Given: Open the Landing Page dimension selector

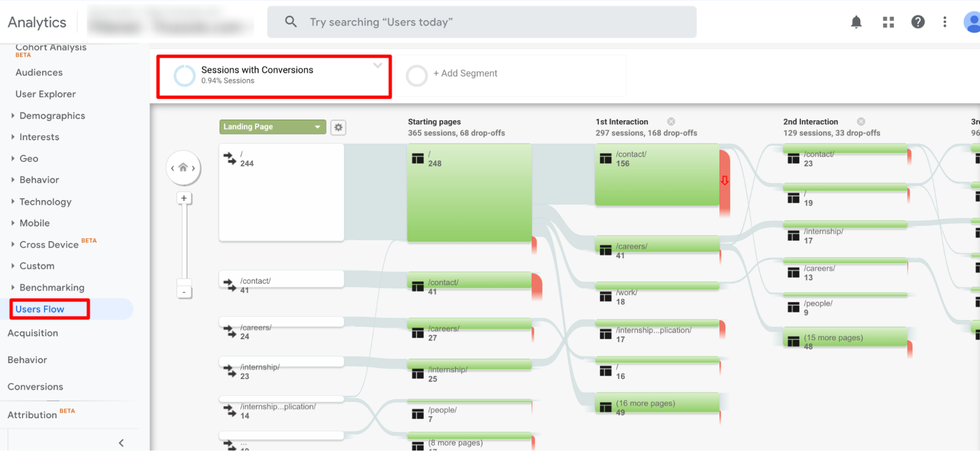Looking at the screenshot, I should 272,126.
